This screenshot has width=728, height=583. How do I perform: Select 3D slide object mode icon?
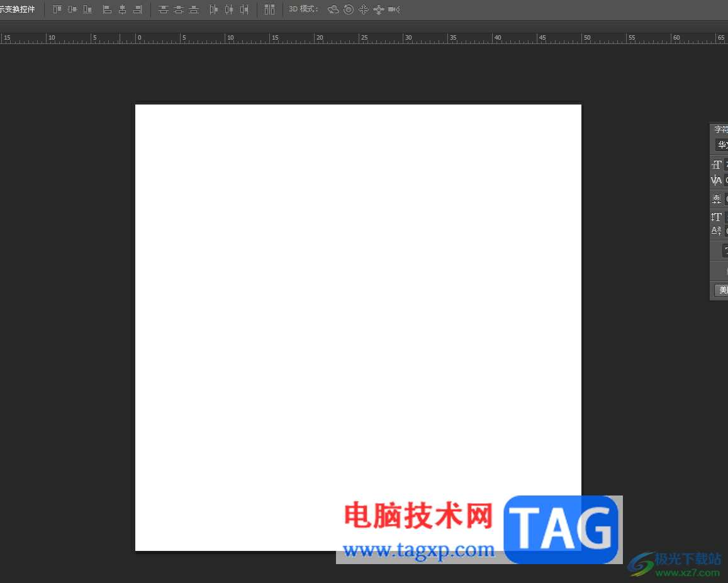pos(378,9)
